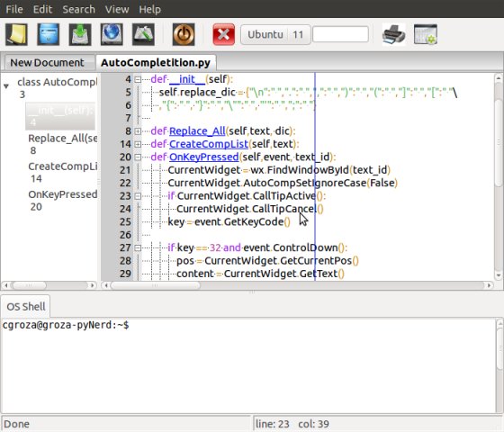This screenshot has width=504, height=432.
Task: Click the OS Shell pane vertical scrollbar
Action: tap(499, 365)
